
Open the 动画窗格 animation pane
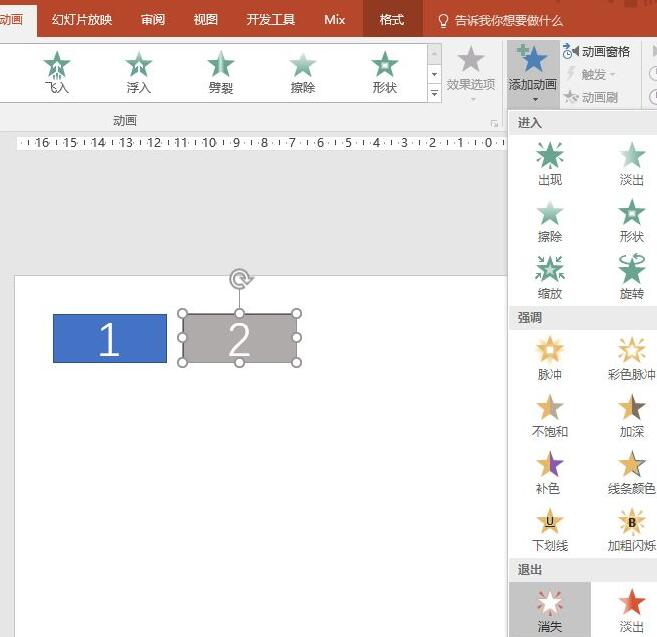tap(597, 52)
